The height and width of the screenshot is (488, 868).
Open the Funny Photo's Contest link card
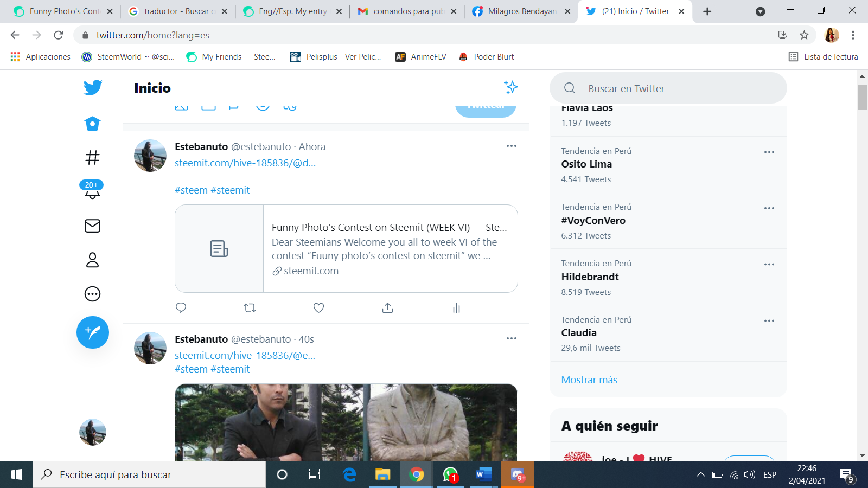tap(346, 248)
